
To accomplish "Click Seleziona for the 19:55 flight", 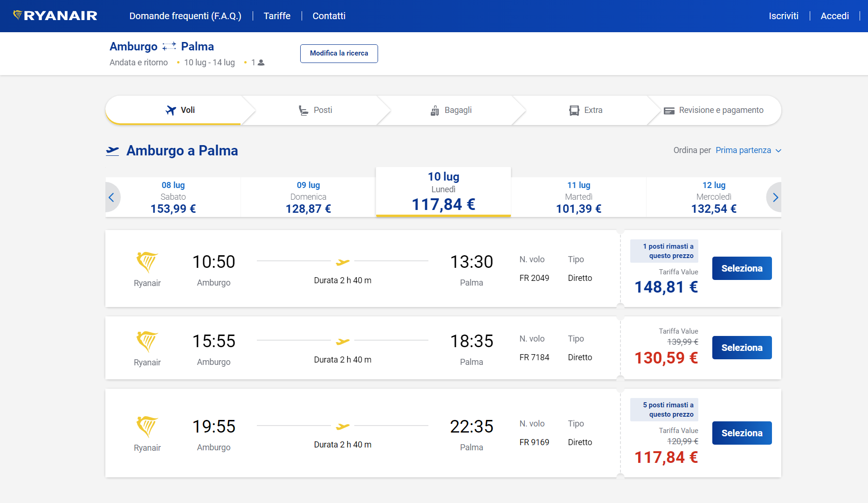I will click(x=742, y=433).
